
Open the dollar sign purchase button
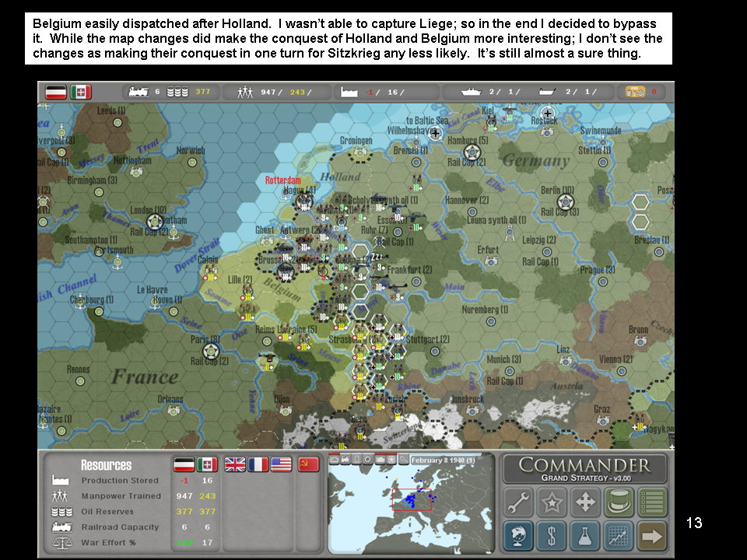[552, 536]
